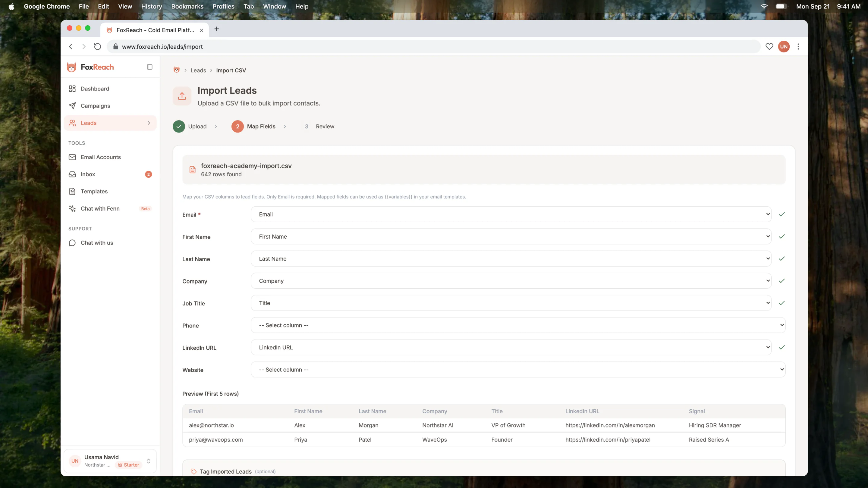Click the Starter plan badge
Image resolution: width=868 pixels, height=488 pixels.
click(x=128, y=465)
